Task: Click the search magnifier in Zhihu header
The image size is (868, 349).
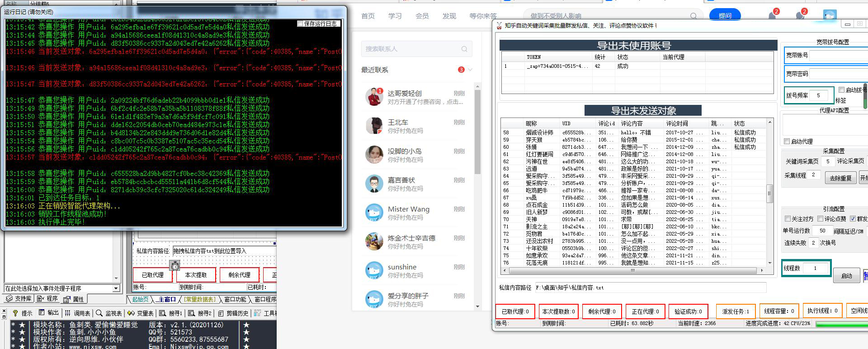Action: click(x=693, y=16)
